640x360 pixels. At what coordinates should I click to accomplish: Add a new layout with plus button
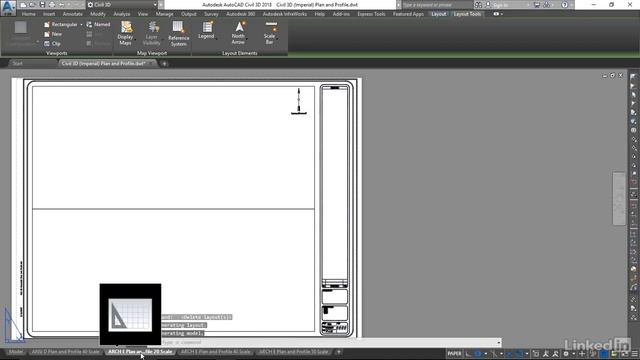(338, 352)
